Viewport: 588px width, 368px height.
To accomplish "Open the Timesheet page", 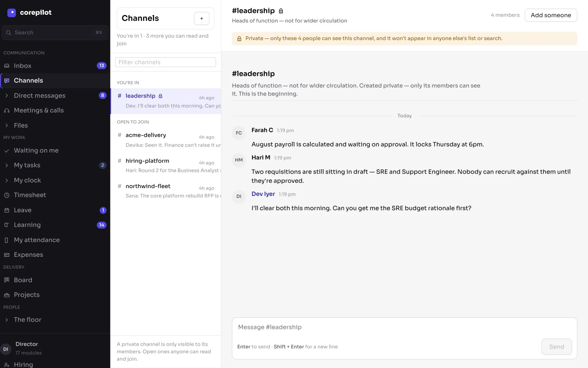I will 55,195.
